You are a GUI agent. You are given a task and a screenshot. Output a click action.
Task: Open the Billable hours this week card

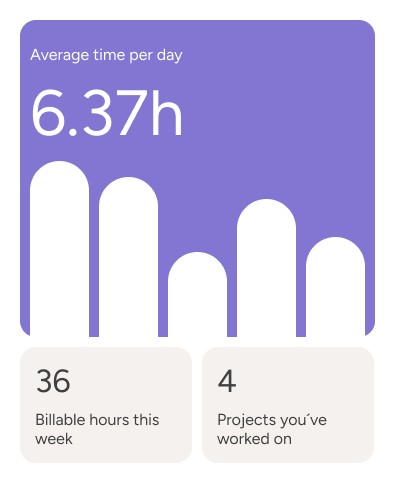coord(106,405)
